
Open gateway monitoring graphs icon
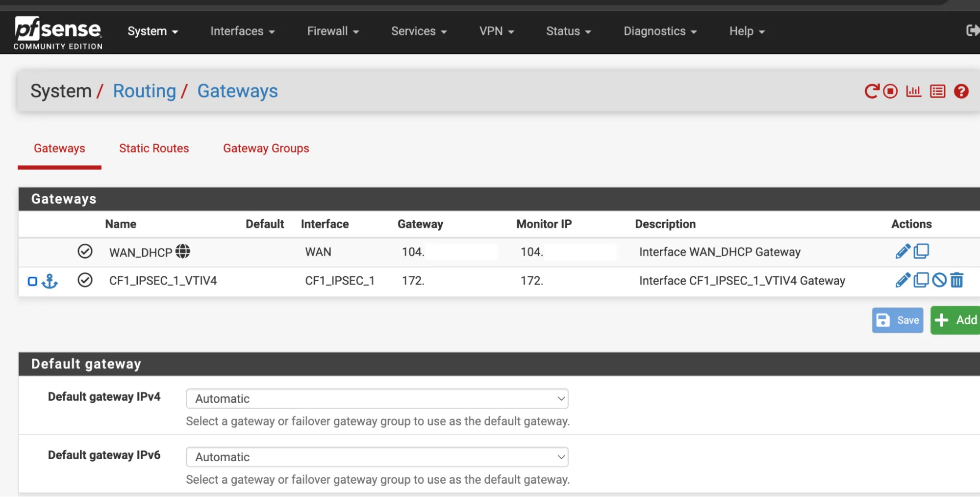[913, 91]
